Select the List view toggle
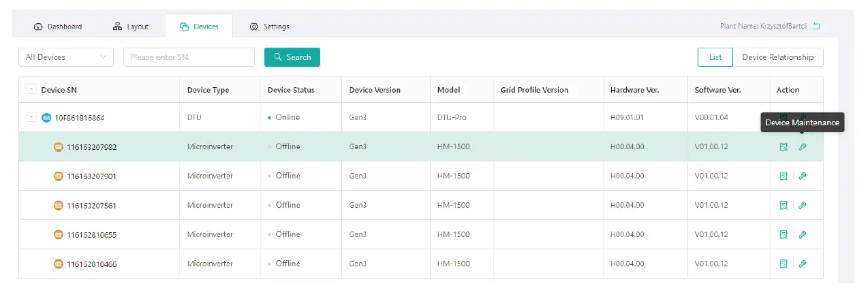This screenshot has height=299, width=868. coord(715,57)
